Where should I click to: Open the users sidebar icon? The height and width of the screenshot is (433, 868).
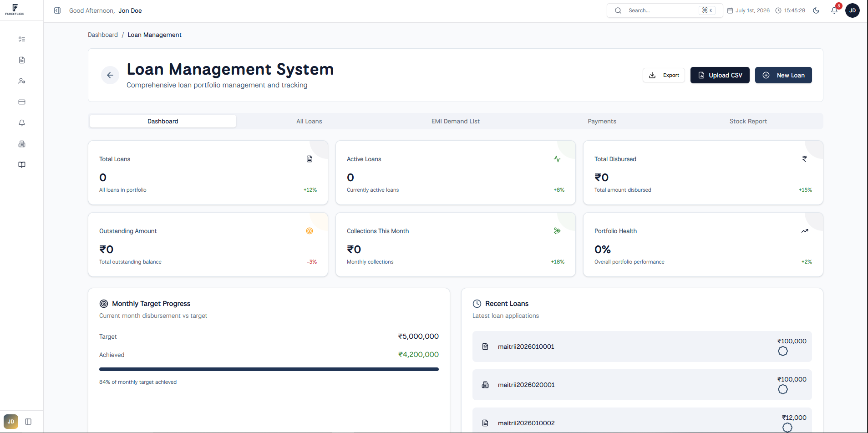[22, 81]
